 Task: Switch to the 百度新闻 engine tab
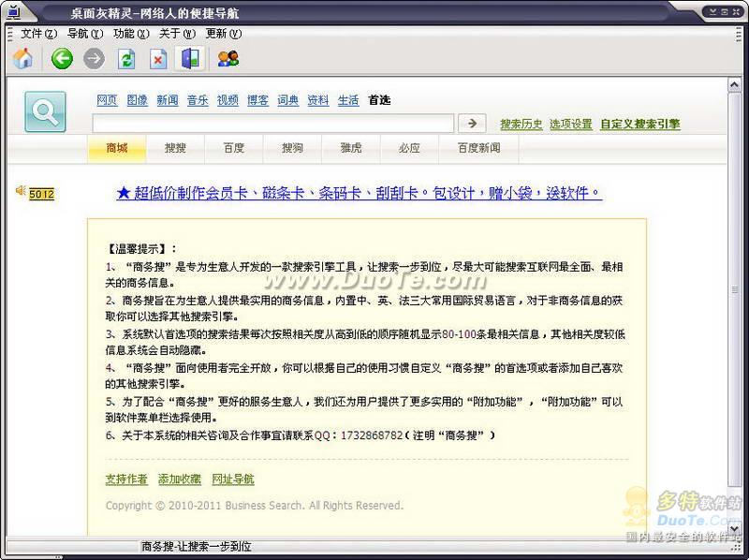(478, 148)
